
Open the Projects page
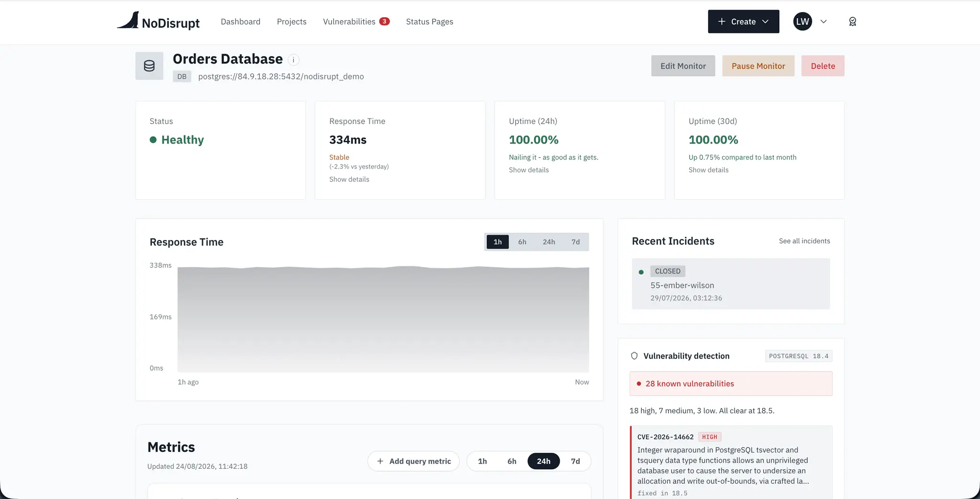point(291,22)
